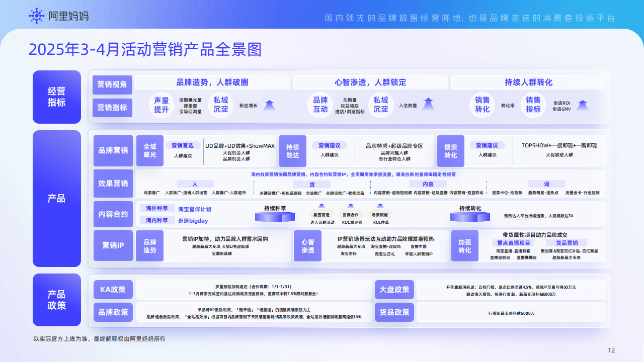This screenshot has width=644, height=362.
Task: Click the 线索推广 text
Action: pos(151,193)
